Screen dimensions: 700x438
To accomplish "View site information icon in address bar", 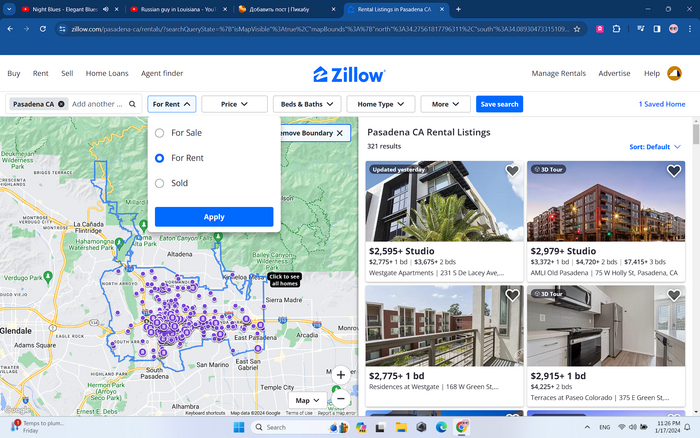I will (62, 29).
